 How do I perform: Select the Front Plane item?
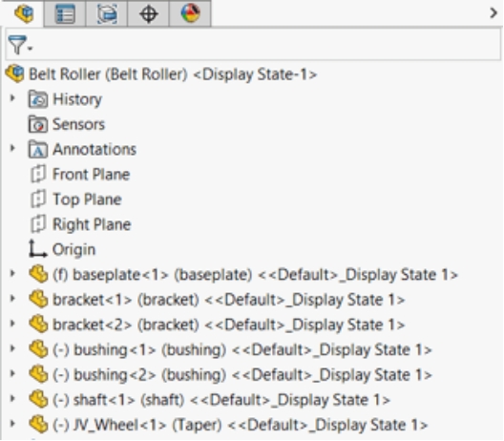click(80, 175)
